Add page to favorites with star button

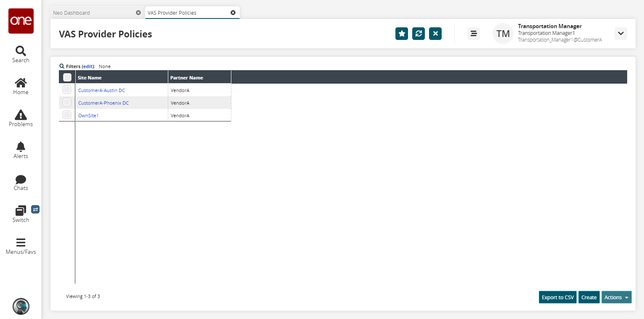pos(402,34)
